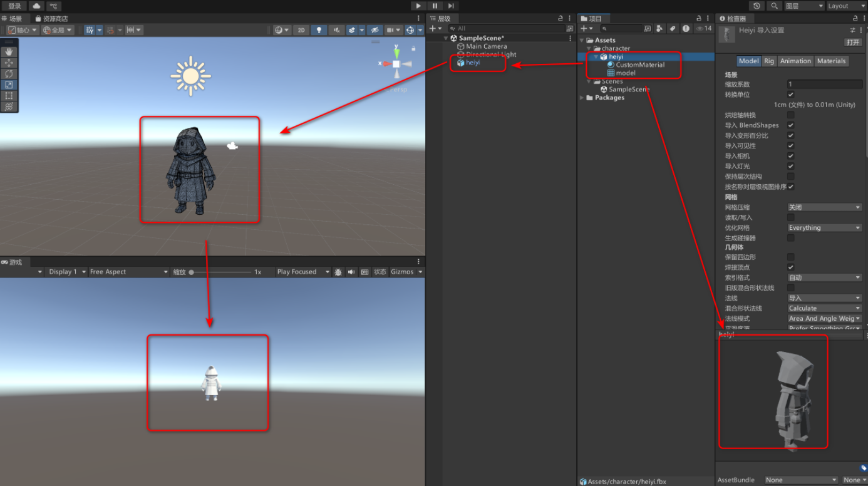This screenshot has height=486, width=868.
Task: Toggle the 保持层次结构 checkbox
Action: pyautogui.click(x=791, y=177)
